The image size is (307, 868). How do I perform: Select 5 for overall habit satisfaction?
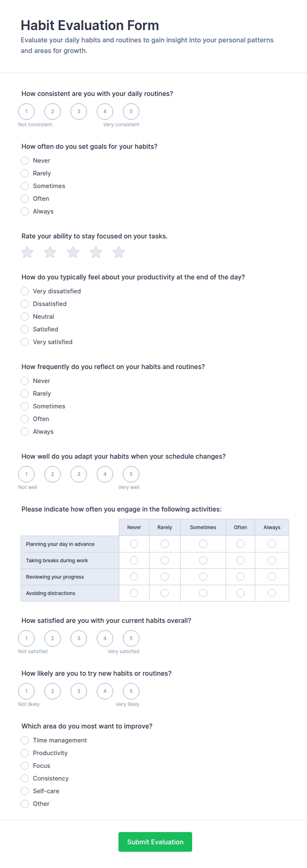(131, 638)
